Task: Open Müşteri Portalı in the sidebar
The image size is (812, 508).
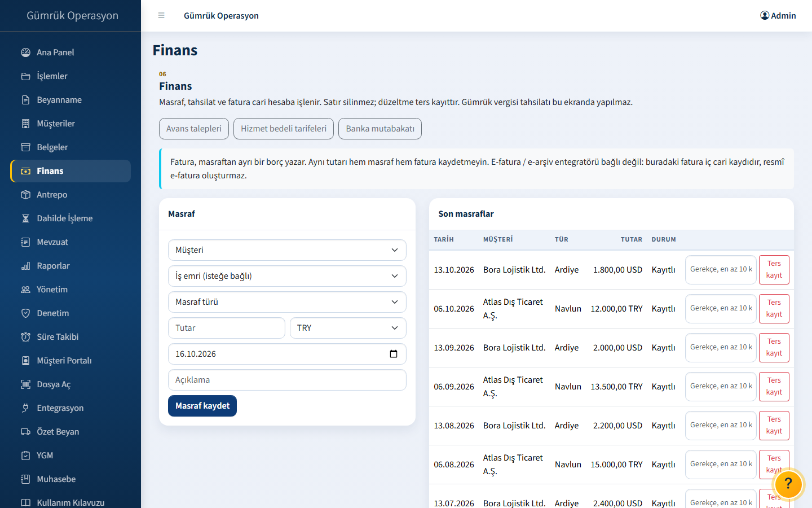Action: [x=70, y=361]
